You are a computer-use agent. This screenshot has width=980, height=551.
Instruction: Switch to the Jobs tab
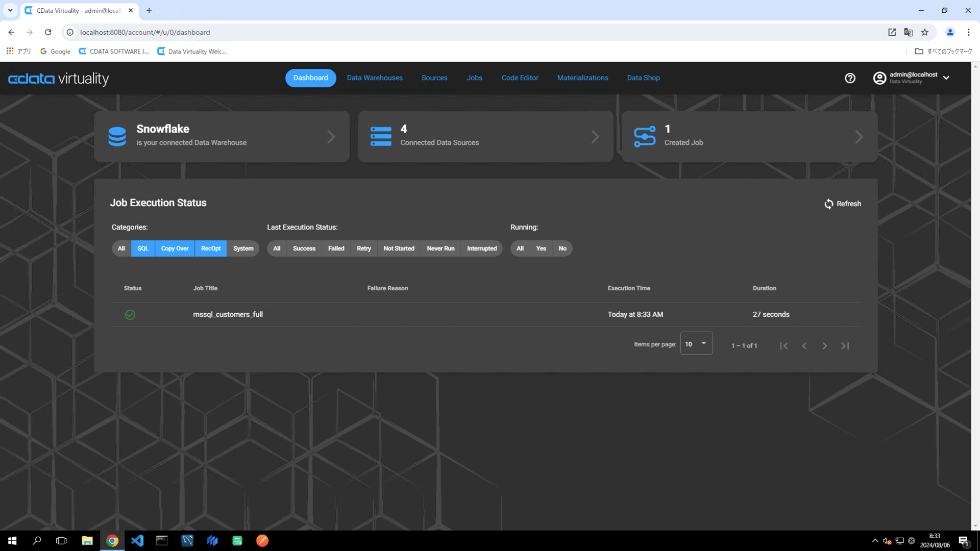[474, 78]
